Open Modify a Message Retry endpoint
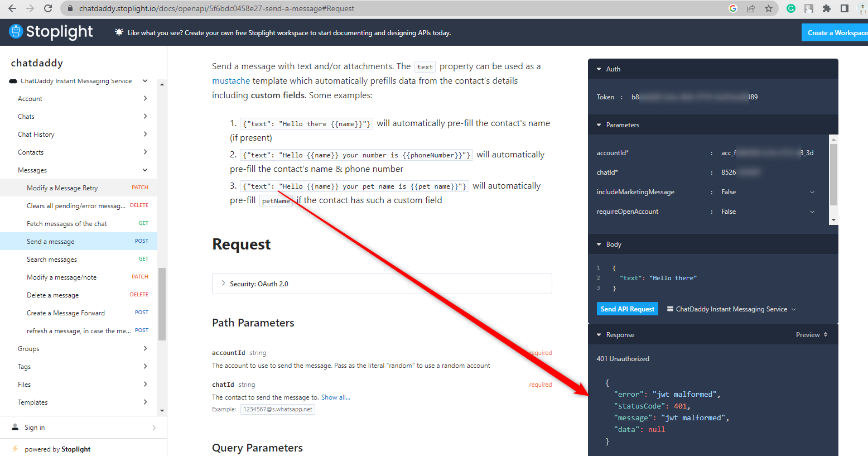Screen dimensions: 868x456 [79, 188]
